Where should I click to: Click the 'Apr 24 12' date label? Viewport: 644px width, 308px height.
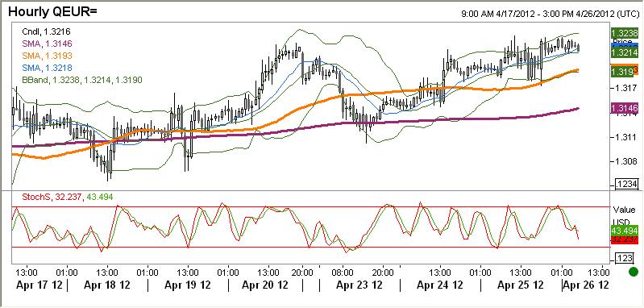coord(440,285)
